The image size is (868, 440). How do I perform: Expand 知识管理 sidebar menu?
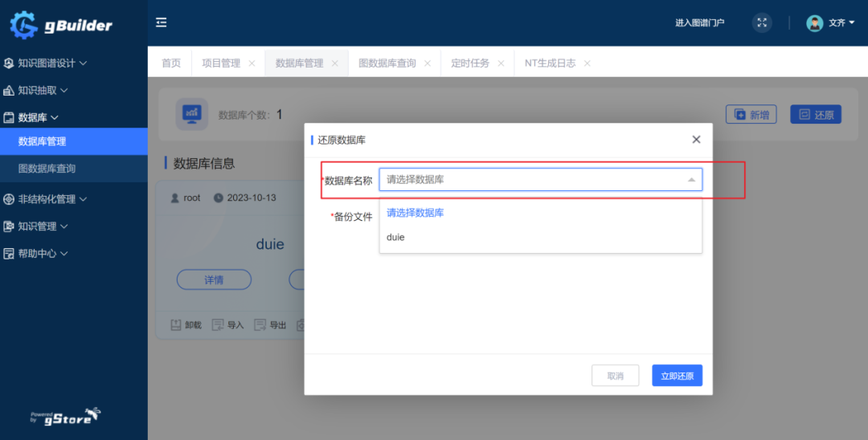(x=36, y=226)
